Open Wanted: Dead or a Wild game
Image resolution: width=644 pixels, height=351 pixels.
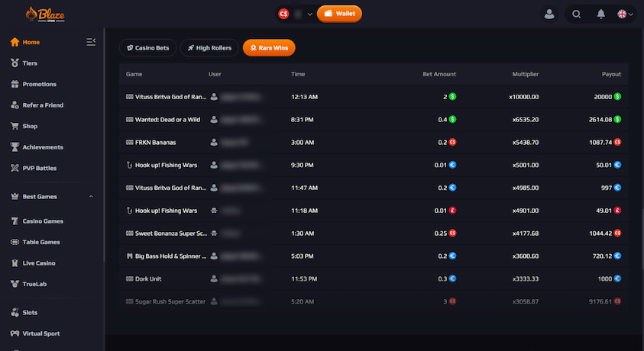click(168, 120)
